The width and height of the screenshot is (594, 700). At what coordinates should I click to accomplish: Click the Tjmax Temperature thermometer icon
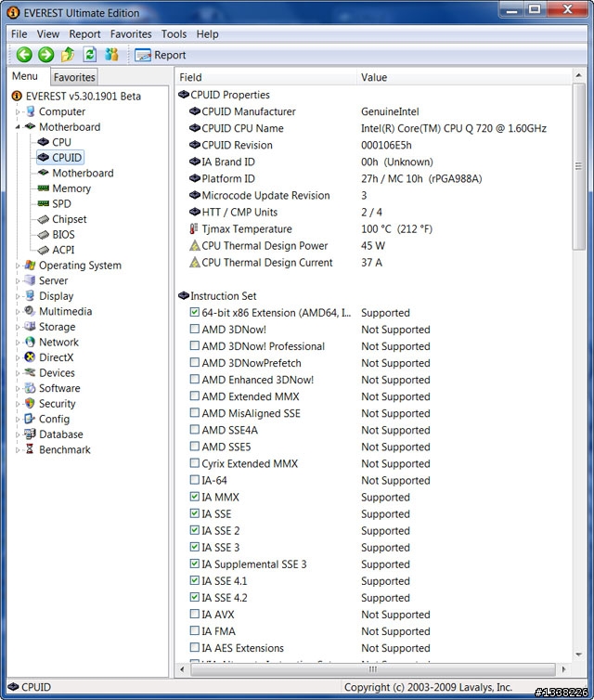[194, 228]
